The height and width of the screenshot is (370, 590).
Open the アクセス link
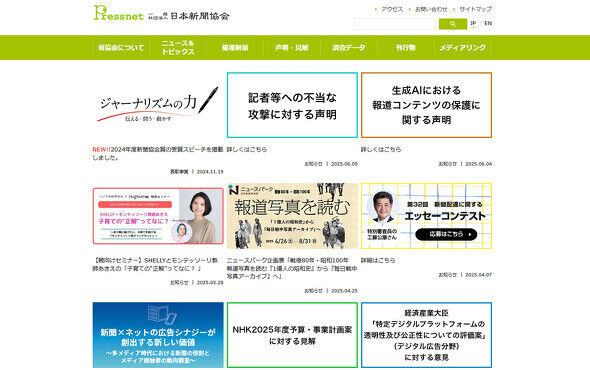(x=392, y=9)
